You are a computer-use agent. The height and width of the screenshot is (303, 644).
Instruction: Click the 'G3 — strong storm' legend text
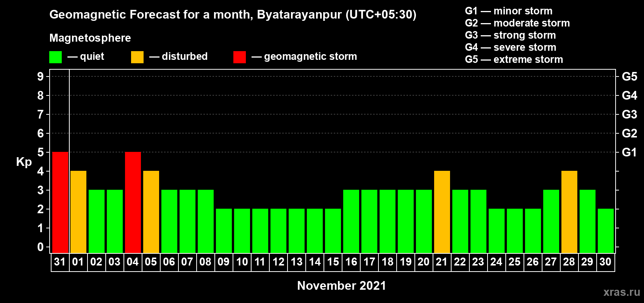(x=510, y=35)
